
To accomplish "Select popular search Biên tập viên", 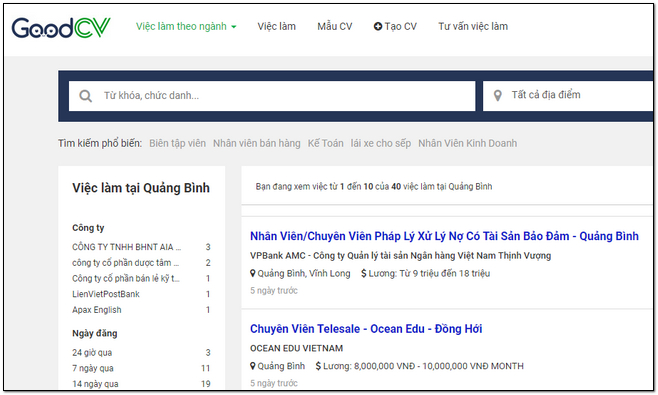I will pos(178,143).
